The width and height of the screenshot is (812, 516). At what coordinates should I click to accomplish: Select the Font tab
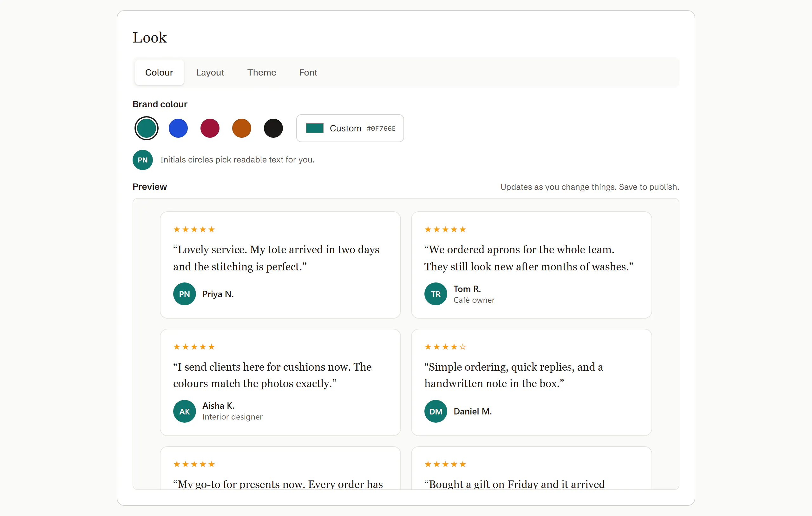pyautogui.click(x=308, y=72)
